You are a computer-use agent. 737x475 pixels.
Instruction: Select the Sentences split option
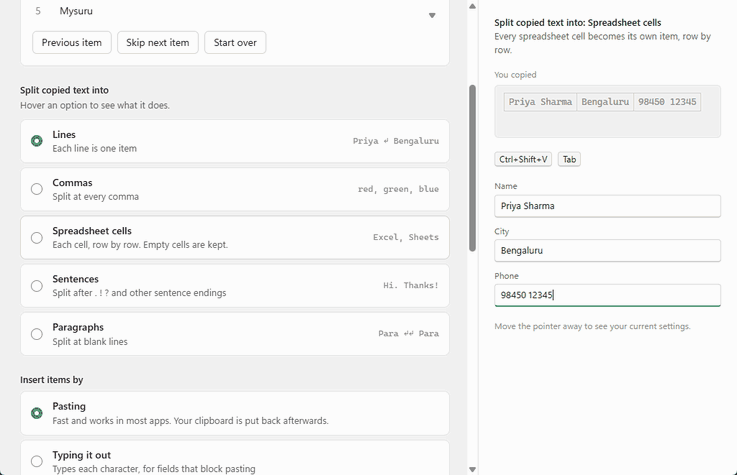235,286
